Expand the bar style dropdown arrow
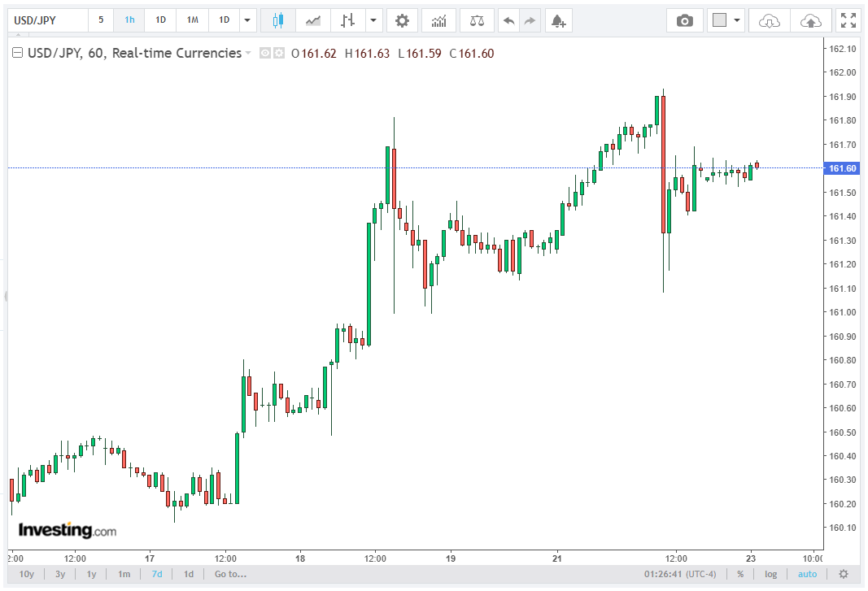 [x=373, y=21]
